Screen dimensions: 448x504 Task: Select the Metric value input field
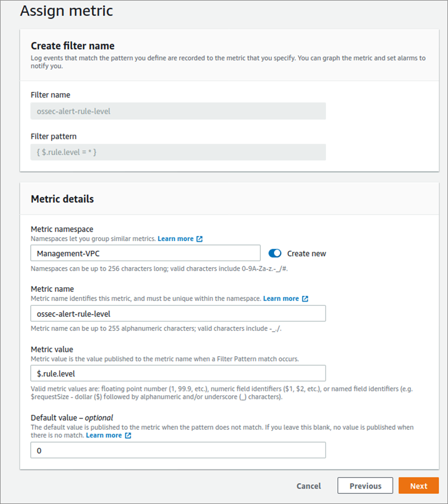coord(178,373)
